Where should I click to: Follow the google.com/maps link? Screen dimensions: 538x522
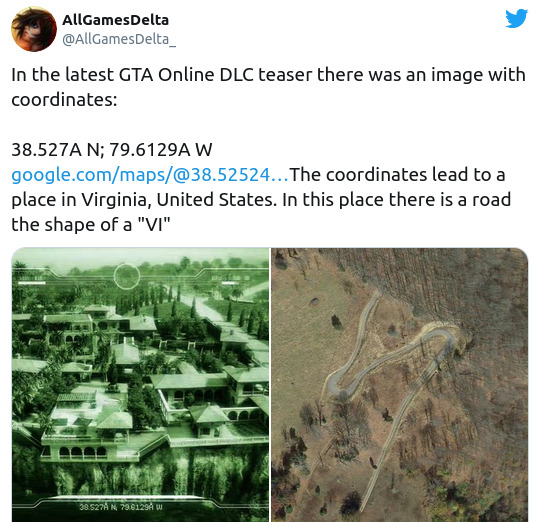click(x=150, y=174)
